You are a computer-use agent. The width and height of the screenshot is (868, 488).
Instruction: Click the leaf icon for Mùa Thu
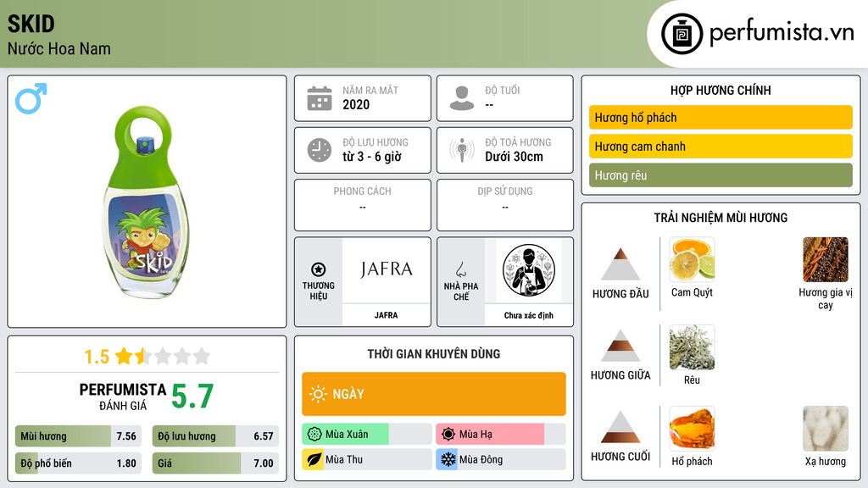pos(314,459)
